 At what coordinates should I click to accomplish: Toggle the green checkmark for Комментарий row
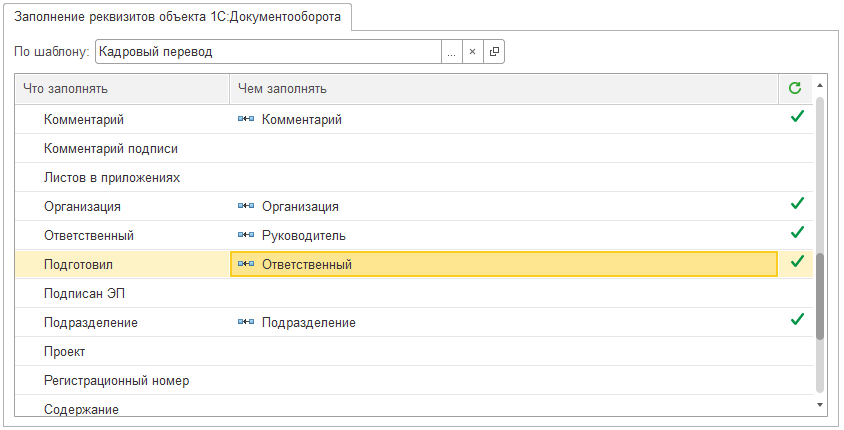click(797, 117)
